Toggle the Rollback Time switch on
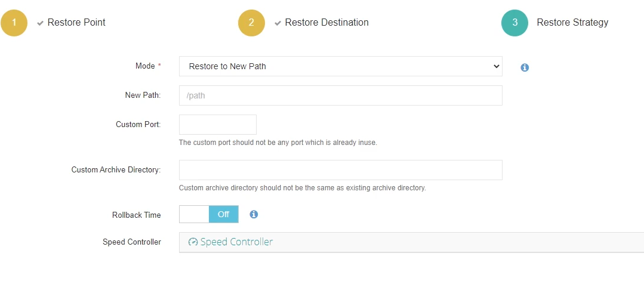The height and width of the screenshot is (281, 644). [x=209, y=214]
